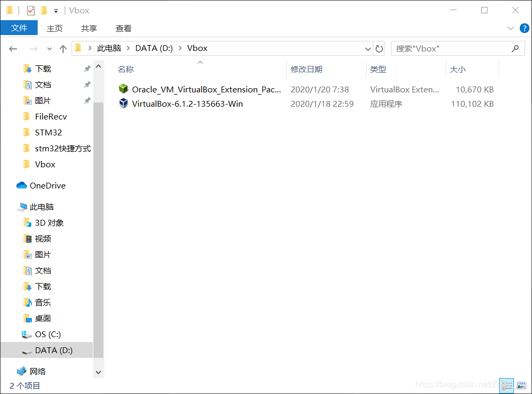Click DATA (D:) in the address bar path
Viewport: 532px width, 394px height.
pyautogui.click(x=154, y=48)
